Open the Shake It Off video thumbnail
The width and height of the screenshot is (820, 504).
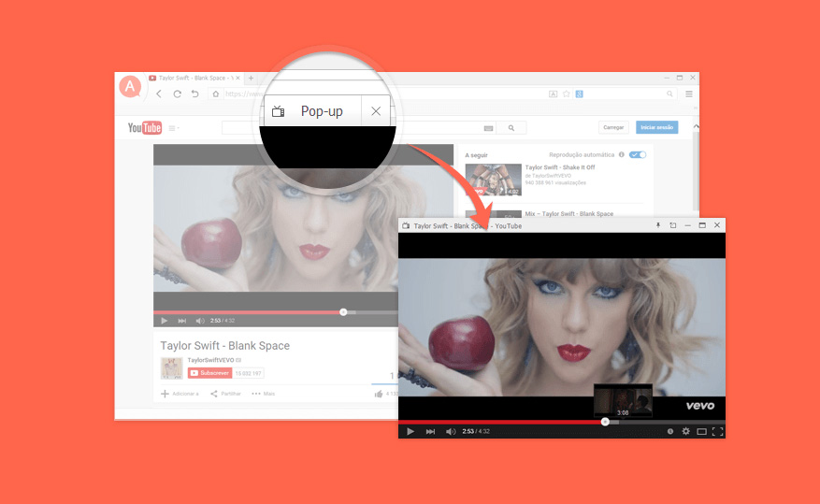[493, 180]
